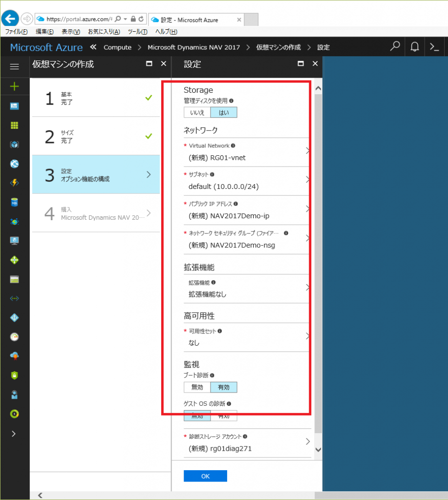This screenshot has width=448, height=500.
Task: Open Virtual Network (新規) RG01-vnet setting
Action: tap(247, 152)
